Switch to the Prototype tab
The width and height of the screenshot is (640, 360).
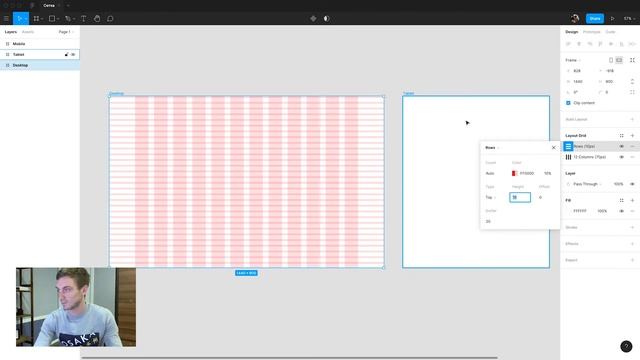coord(591,32)
